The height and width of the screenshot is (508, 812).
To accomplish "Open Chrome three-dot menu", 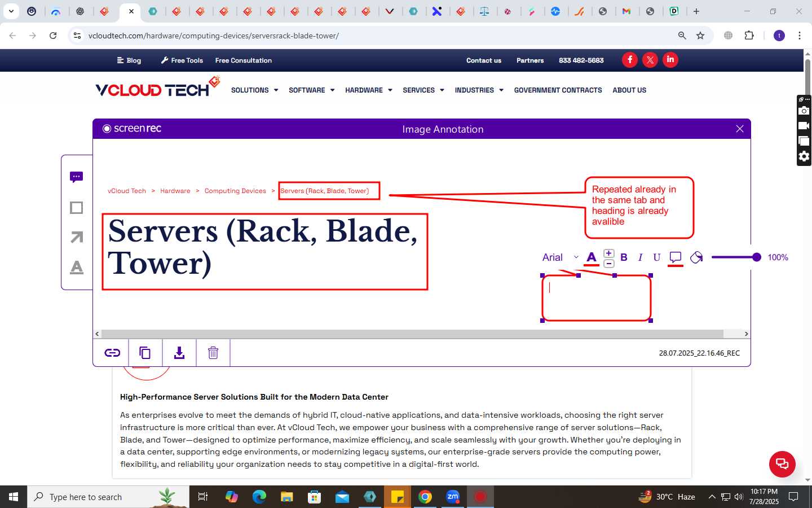I will pyautogui.click(x=799, y=36).
